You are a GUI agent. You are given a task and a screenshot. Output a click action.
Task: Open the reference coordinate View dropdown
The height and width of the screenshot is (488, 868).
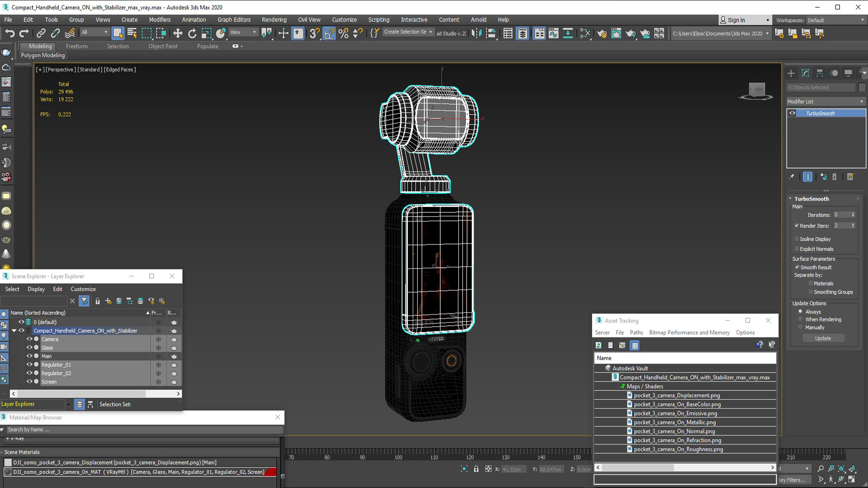243,32
